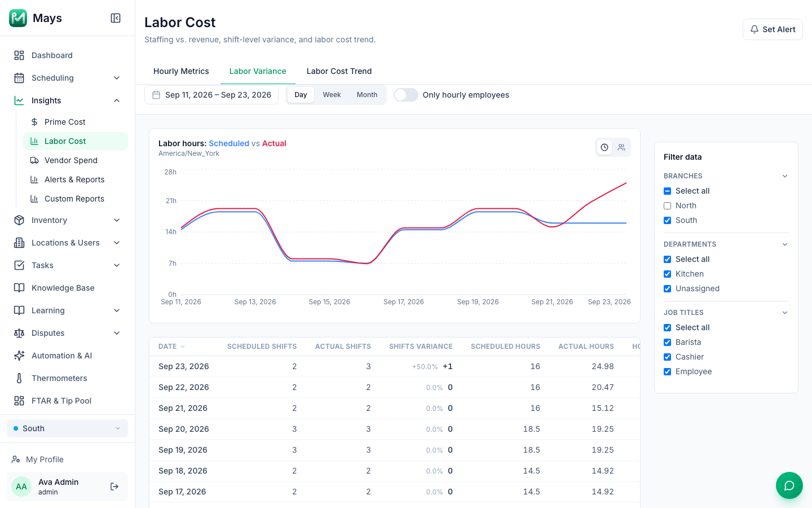Expand the Scheduling menu chevron
The height and width of the screenshot is (508, 812).
click(x=117, y=78)
